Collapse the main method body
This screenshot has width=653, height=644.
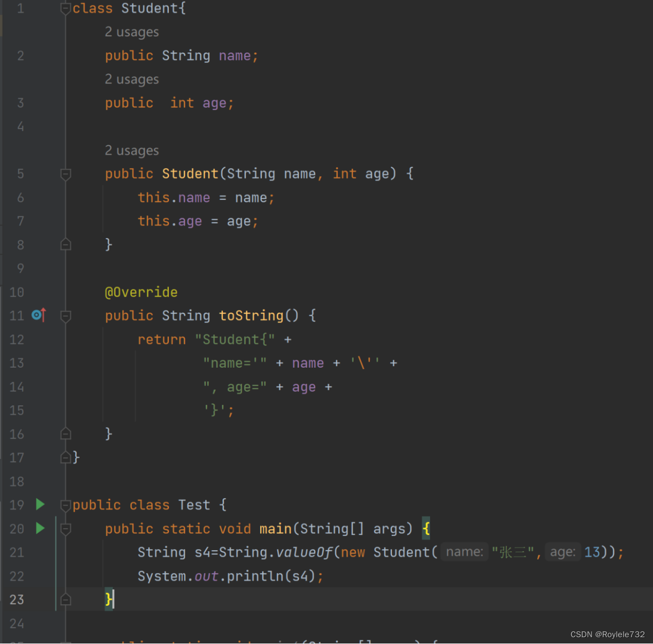click(66, 529)
